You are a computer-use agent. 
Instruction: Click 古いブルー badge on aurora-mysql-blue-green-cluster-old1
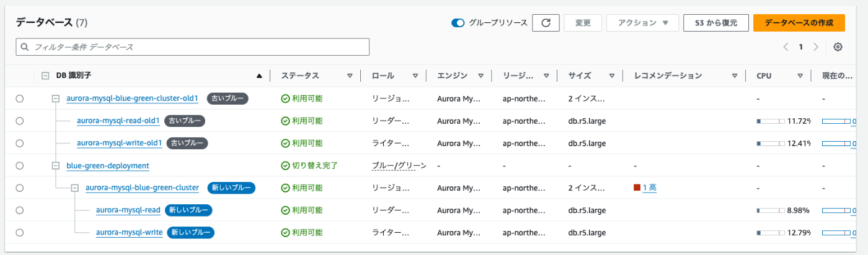pyautogui.click(x=228, y=98)
